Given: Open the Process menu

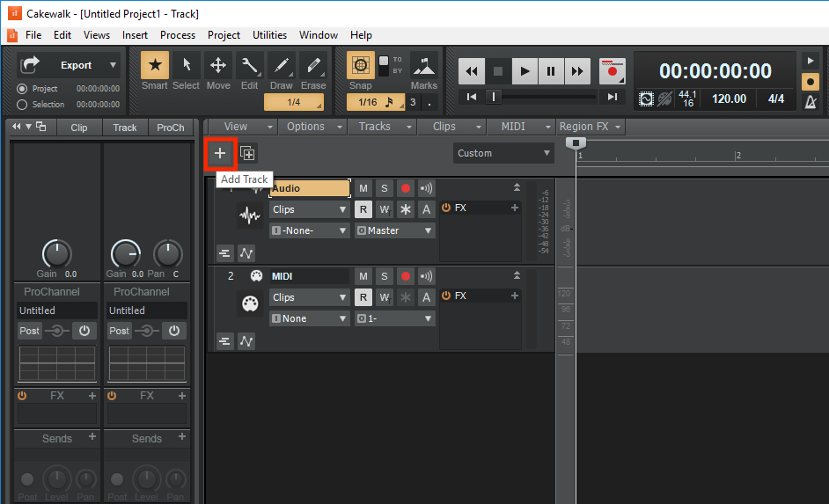Looking at the screenshot, I should tap(178, 35).
